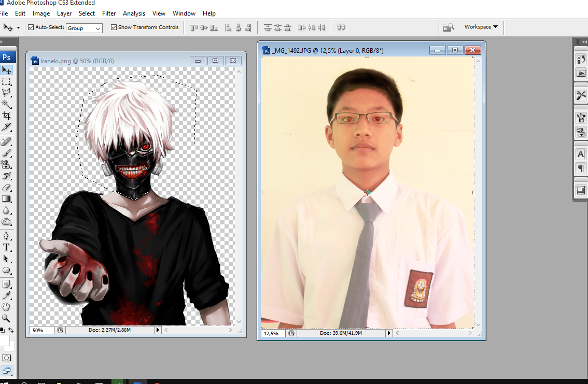Select the Hand tool

coord(6,307)
